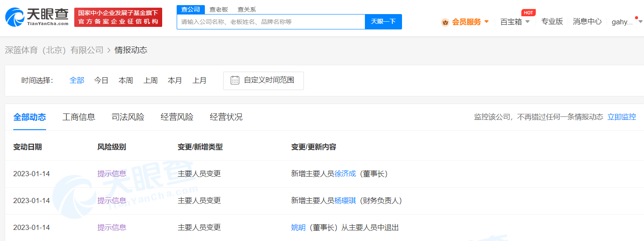This screenshot has height=241, width=644.
Task: Filter time by 本周
Action: point(125,80)
